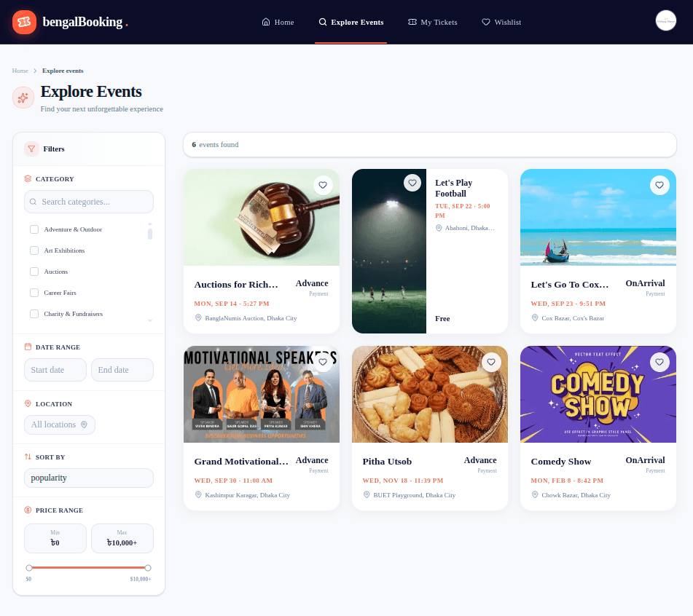The height and width of the screenshot is (616, 693).
Task: Open My Tickets page
Action: pos(433,22)
